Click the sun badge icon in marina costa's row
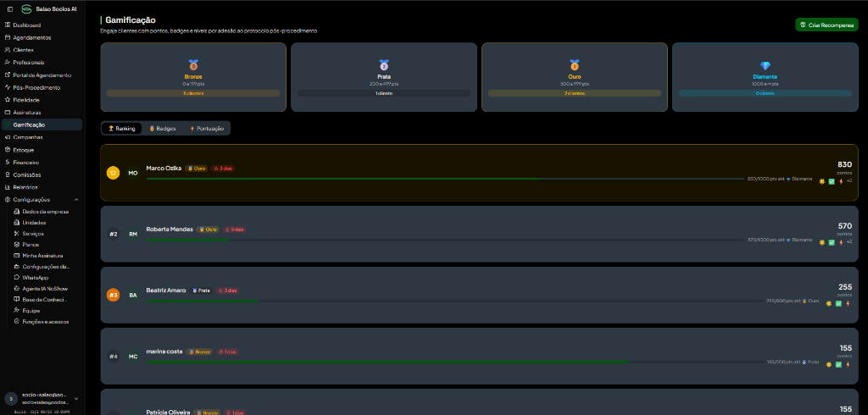 [x=829, y=365]
